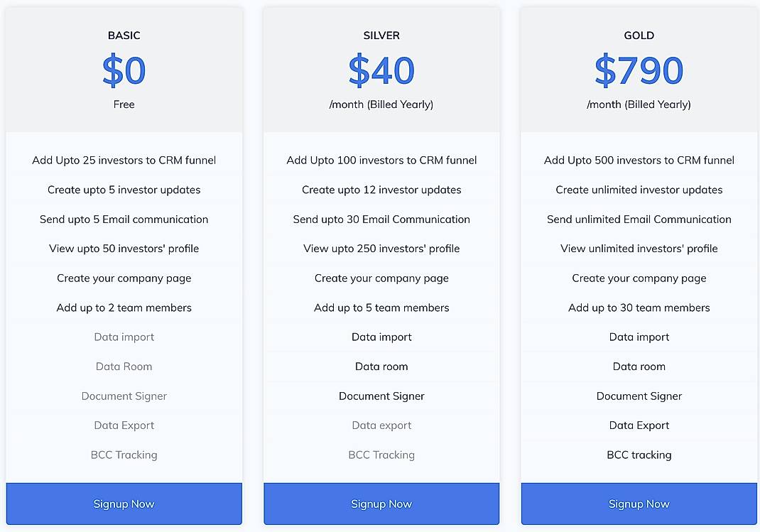Image resolution: width=760 pixels, height=532 pixels.
Task: Select the BASIC plan header
Action: pos(124,35)
